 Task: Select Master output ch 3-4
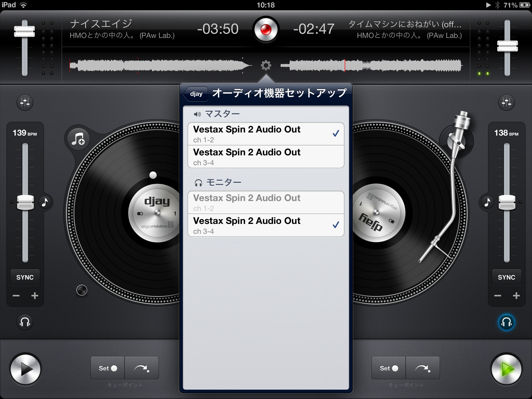click(x=266, y=157)
